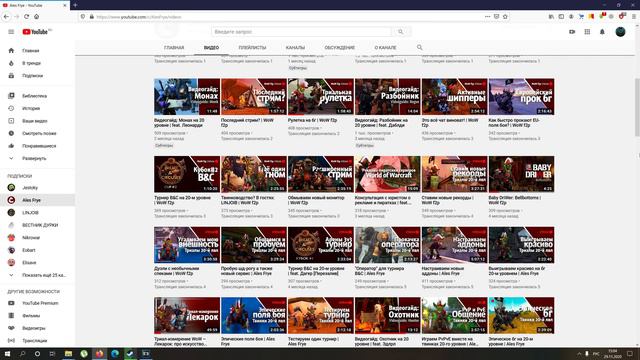Open the account avatar menu
The image size is (640, 360).
click(x=620, y=32)
